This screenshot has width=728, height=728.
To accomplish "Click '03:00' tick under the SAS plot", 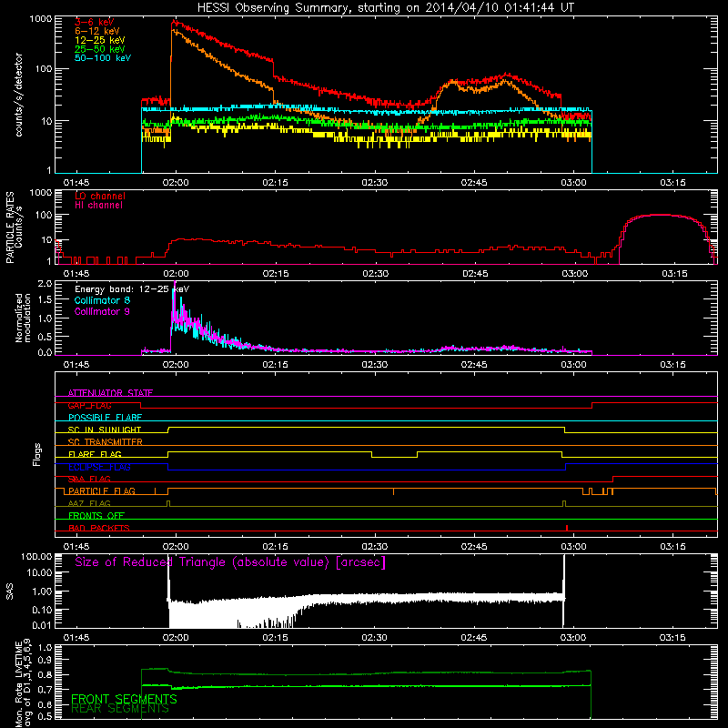I will [x=573, y=638].
